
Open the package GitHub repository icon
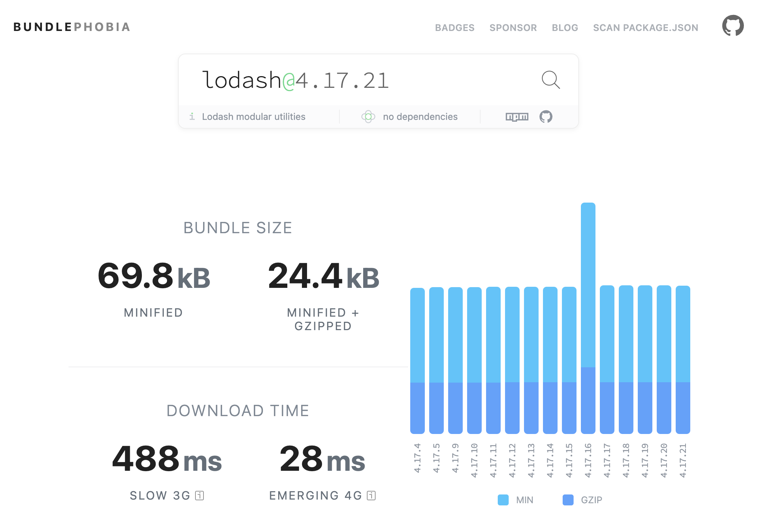546,117
